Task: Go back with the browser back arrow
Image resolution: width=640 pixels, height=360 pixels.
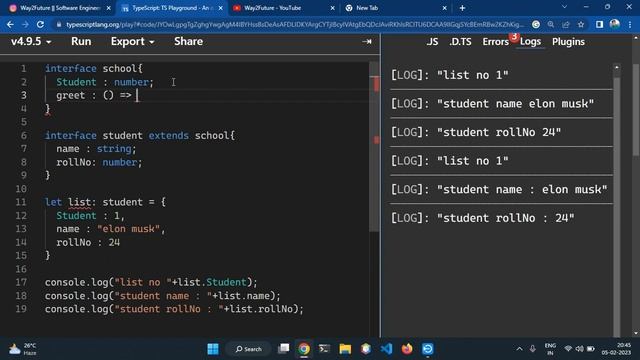Action: [x=10, y=24]
